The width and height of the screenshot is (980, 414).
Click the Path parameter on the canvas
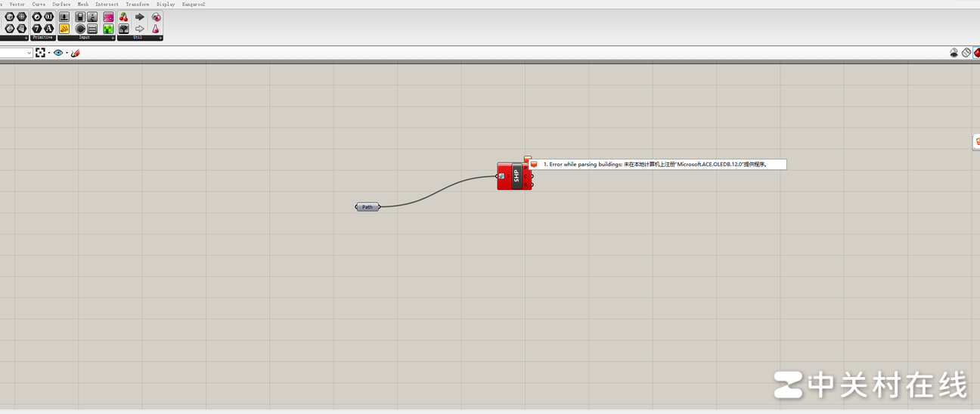(x=367, y=207)
